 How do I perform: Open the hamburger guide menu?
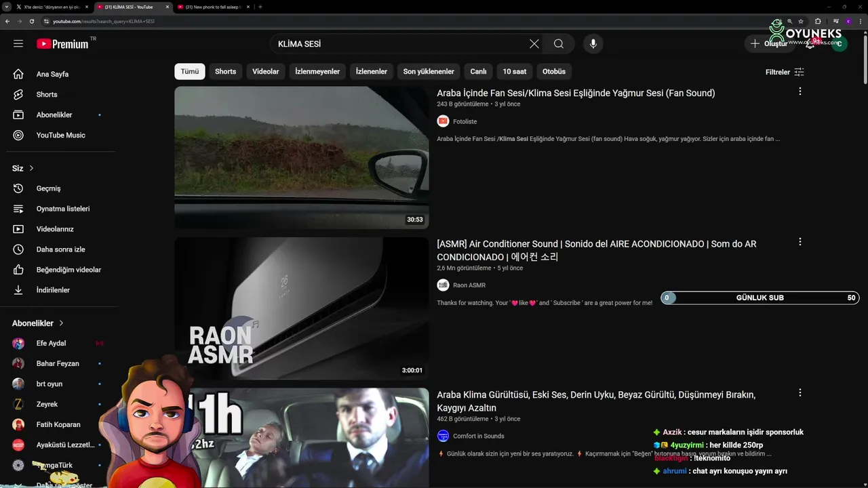tap(18, 43)
